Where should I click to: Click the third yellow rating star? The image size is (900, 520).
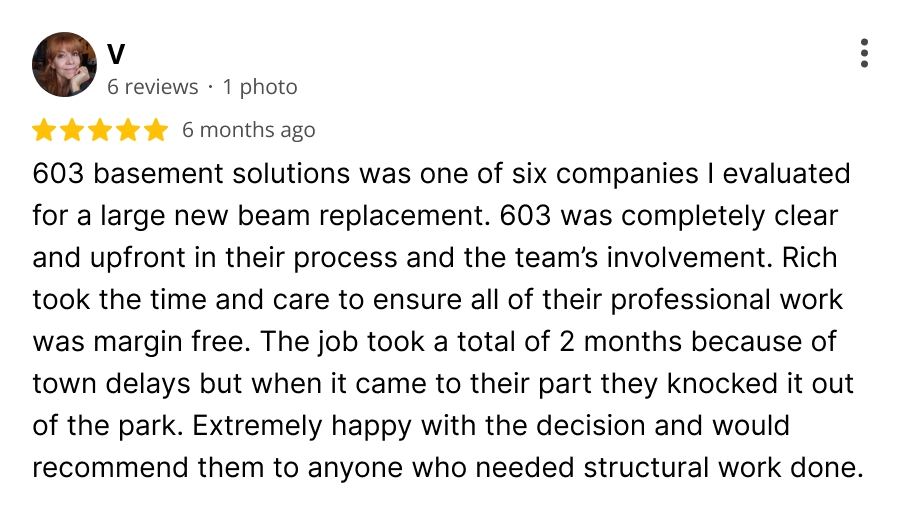coord(100,130)
